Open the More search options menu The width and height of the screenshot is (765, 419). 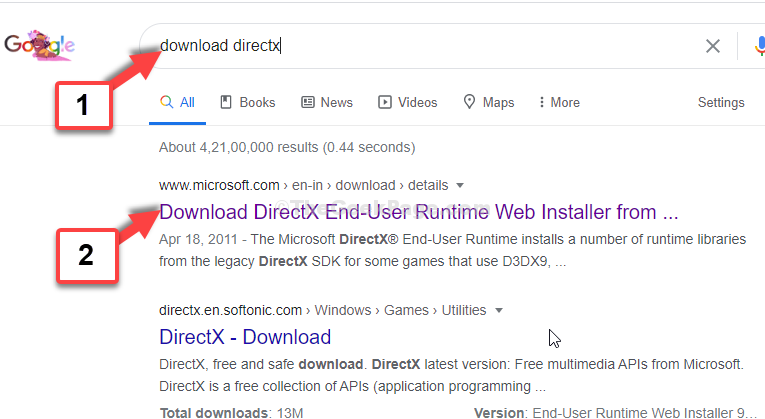point(559,102)
